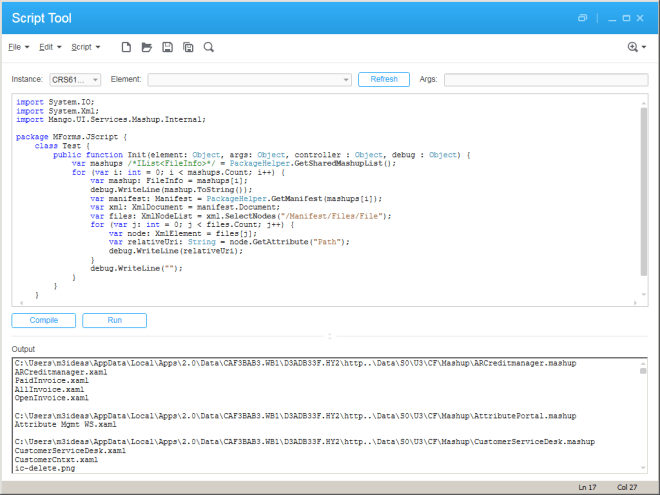
Task: Expand the Instance dropdown
Action: (75, 80)
